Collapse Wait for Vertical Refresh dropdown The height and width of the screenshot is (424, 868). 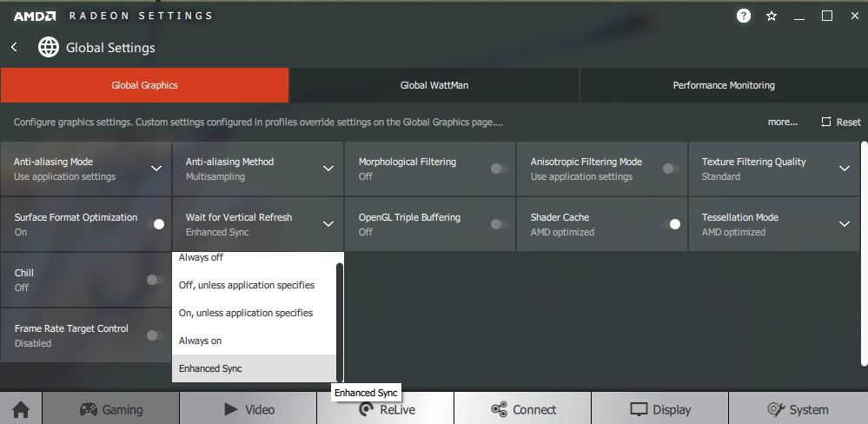tap(328, 224)
